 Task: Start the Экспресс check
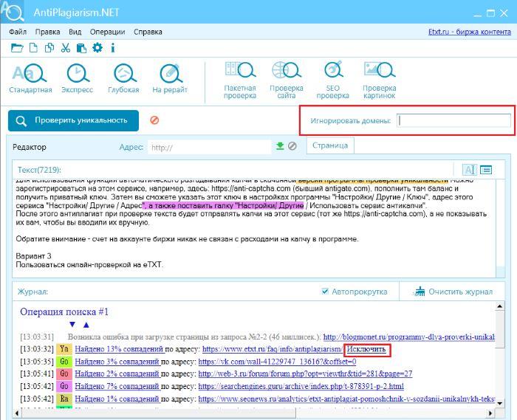point(77,78)
